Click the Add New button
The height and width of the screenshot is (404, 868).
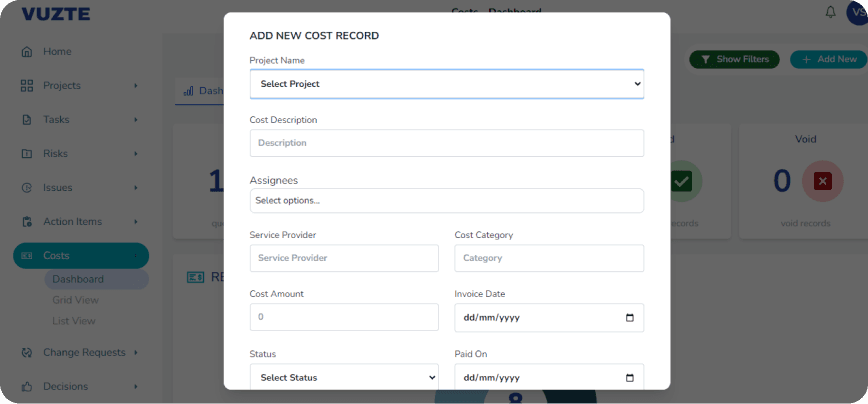coord(829,59)
